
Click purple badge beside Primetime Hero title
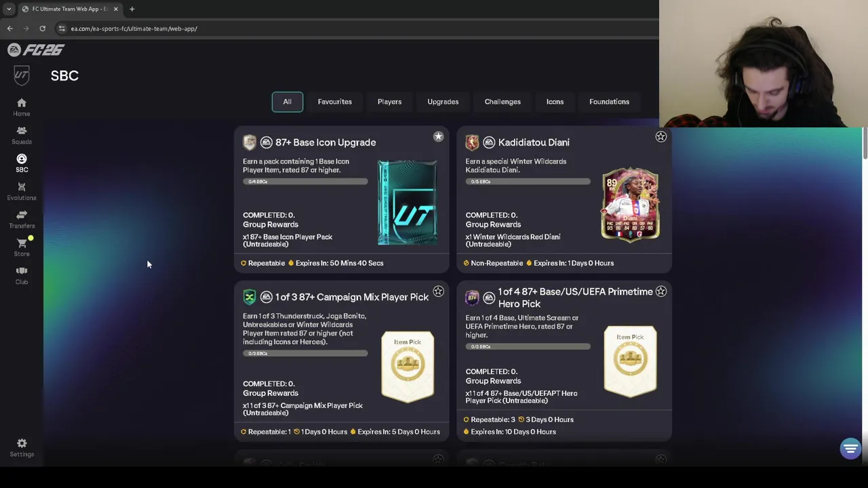click(x=472, y=298)
